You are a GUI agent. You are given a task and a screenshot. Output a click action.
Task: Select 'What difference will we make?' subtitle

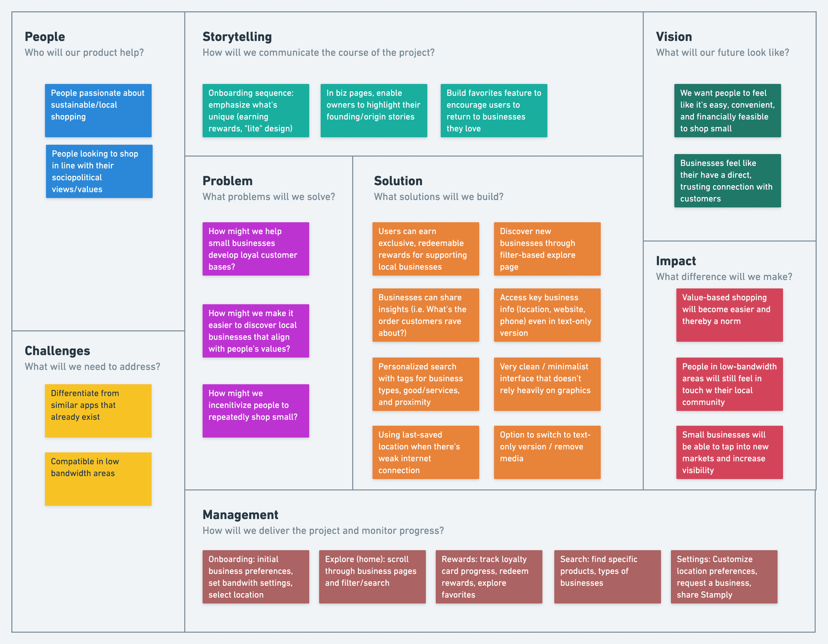click(724, 277)
